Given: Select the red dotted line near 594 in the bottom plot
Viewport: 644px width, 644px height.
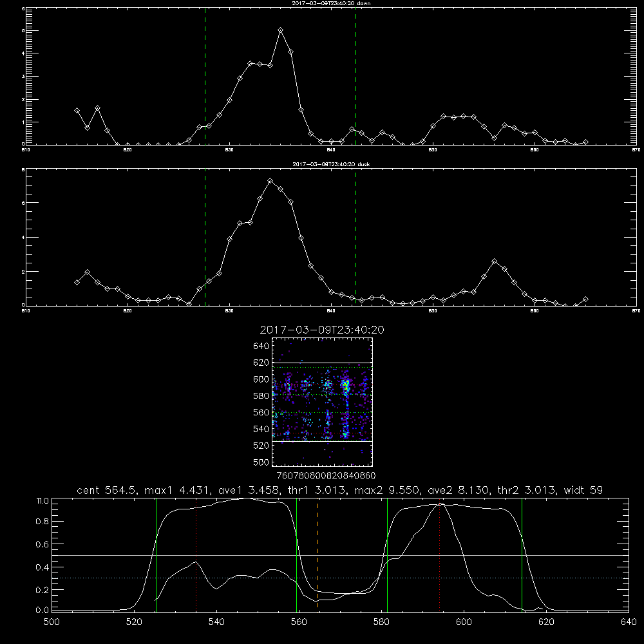Looking at the screenshot, I should [x=439, y=554].
